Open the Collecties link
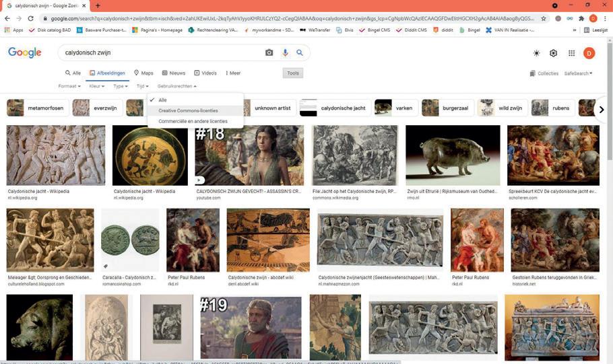 click(544, 73)
